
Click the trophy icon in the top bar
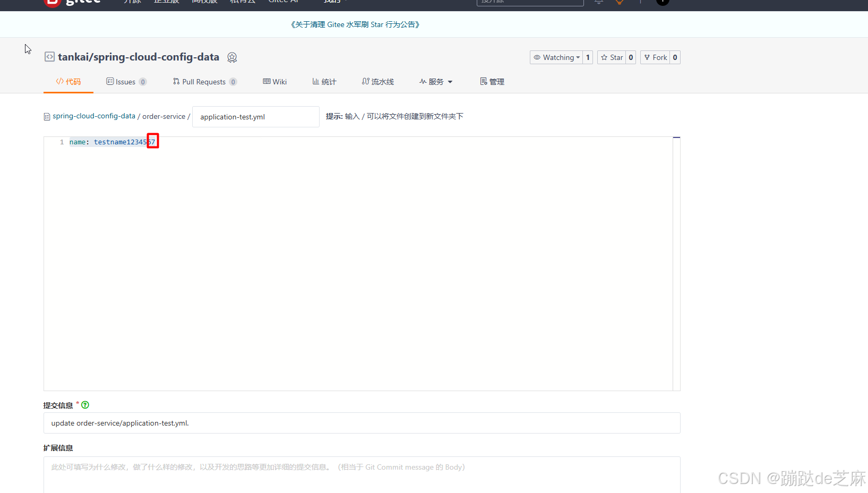tap(618, 2)
